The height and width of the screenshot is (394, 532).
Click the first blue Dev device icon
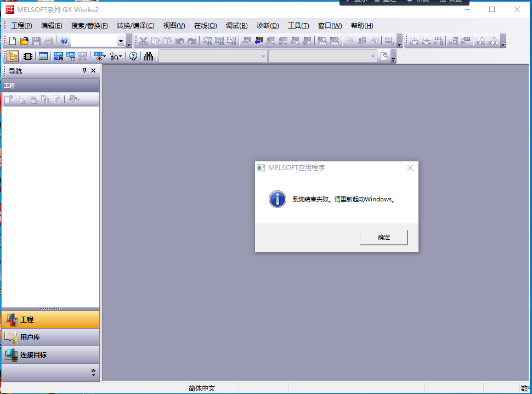click(x=59, y=57)
